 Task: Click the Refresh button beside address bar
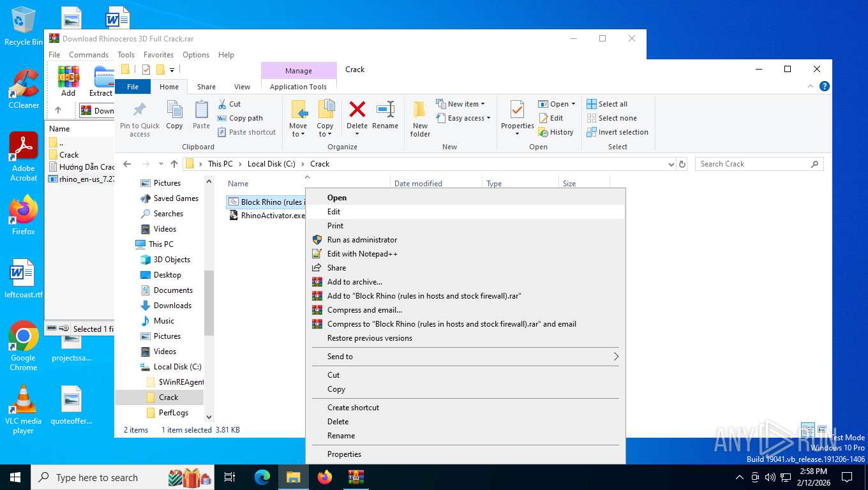[682, 164]
